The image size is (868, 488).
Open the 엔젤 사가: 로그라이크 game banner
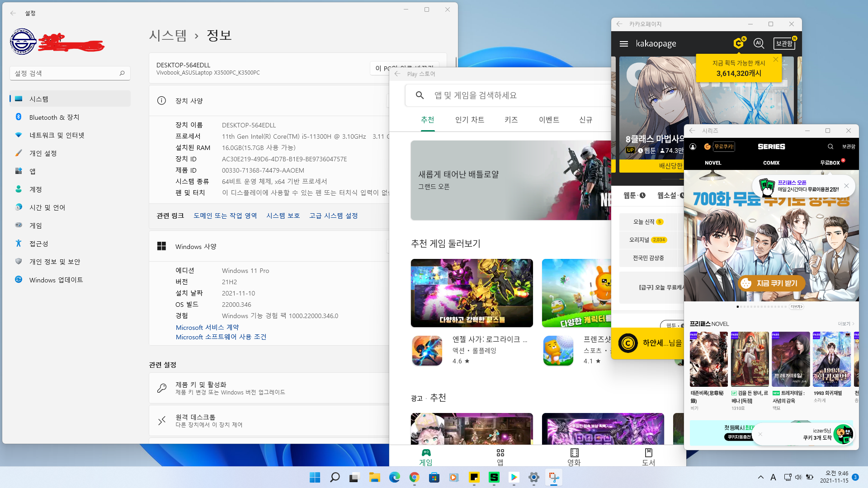[x=472, y=293]
